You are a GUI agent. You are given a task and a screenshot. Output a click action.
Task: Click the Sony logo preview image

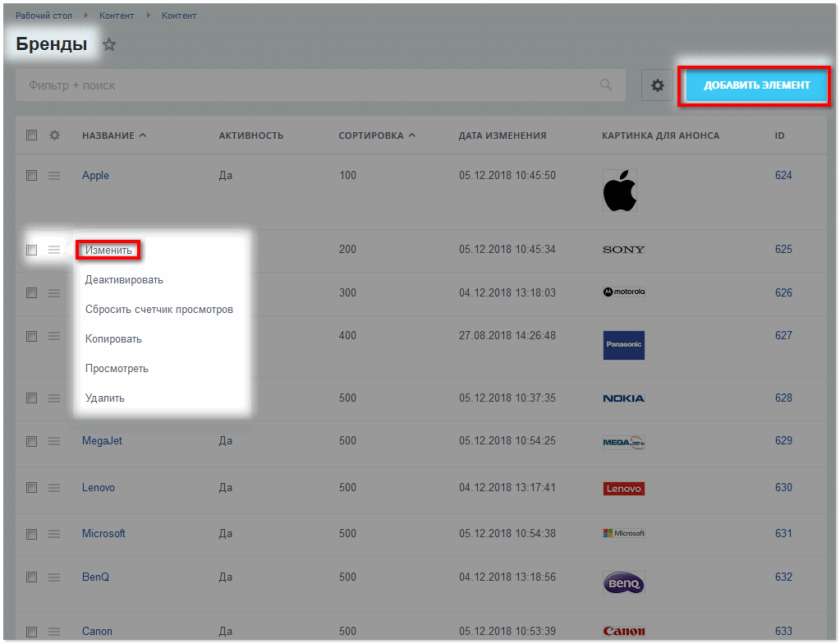[x=623, y=250]
